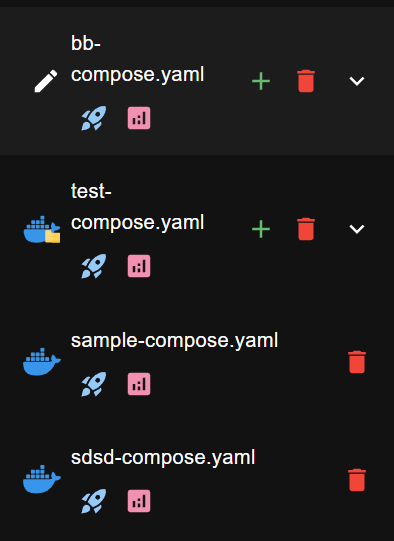The height and width of the screenshot is (541, 394).
Task: Add item to test-compose.yaml with green plus
Action: click(x=261, y=229)
